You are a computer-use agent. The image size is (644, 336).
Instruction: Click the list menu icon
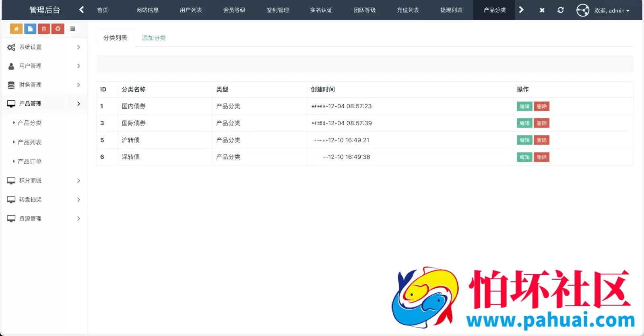[x=72, y=29]
